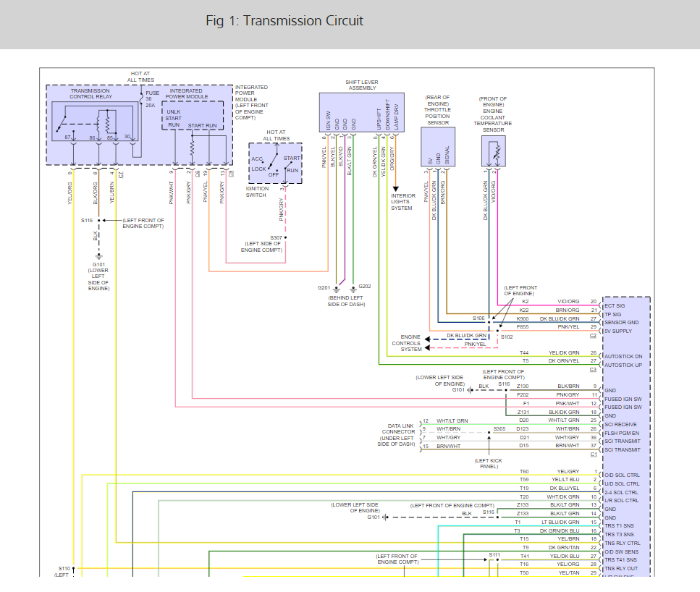Select the S305 splice dot
The width and height of the screenshot is (700, 592).
click(x=489, y=433)
